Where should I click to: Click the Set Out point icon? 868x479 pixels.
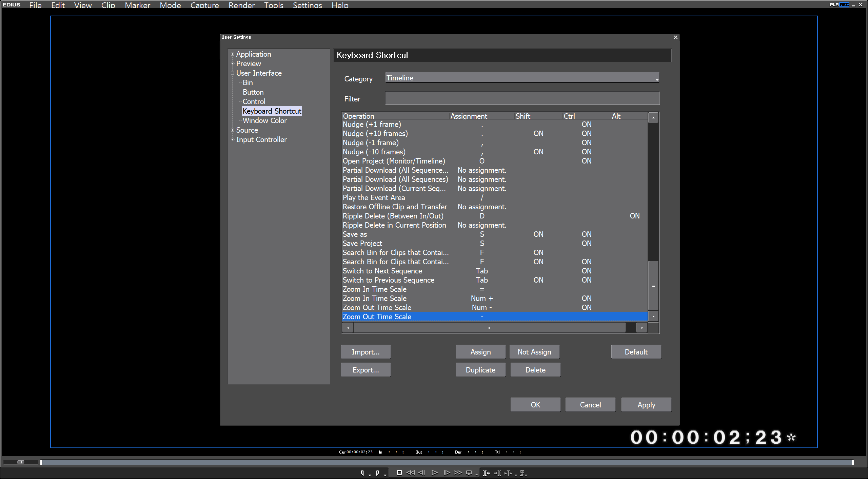[377, 473]
